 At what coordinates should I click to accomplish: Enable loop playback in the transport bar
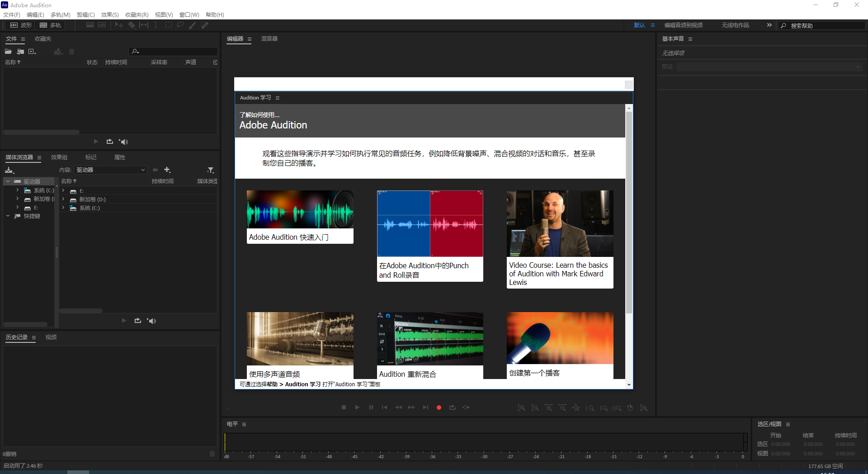tap(453, 407)
